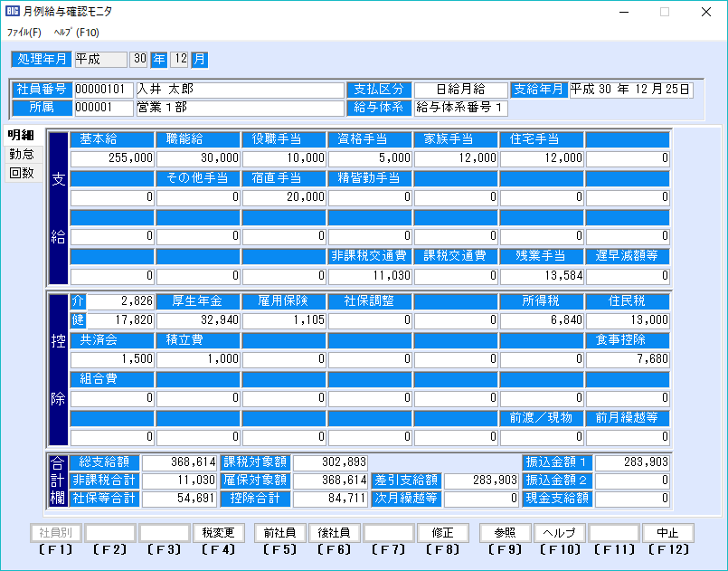Screen dimensions: 728x571
Task: Click the 中止 button
Action: (668, 533)
